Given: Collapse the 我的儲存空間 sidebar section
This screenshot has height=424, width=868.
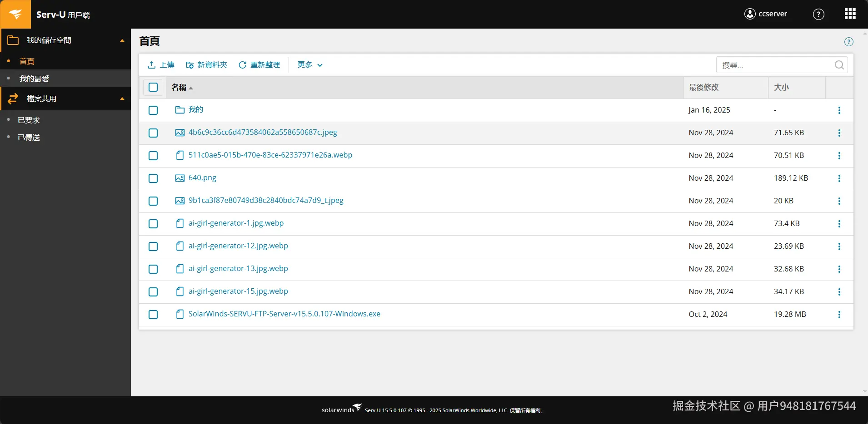Looking at the screenshot, I should click(x=122, y=40).
